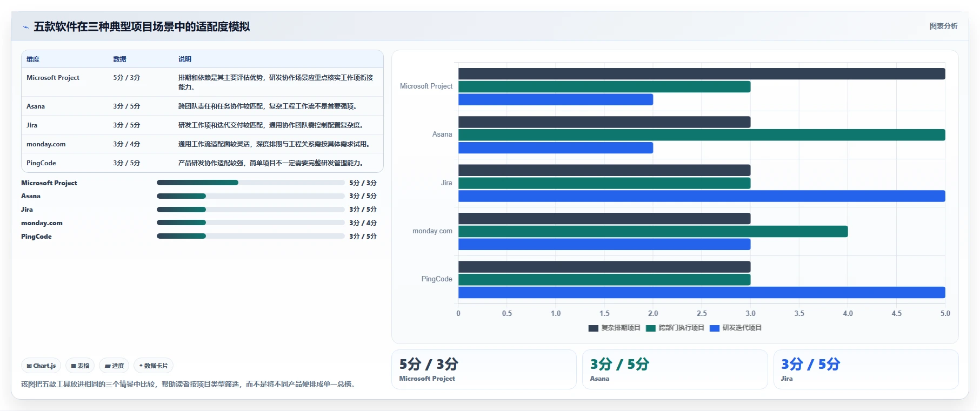The image size is (980, 411).
Task: Click Jira description text in table
Action: pyautogui.click(x=272, y=125)
